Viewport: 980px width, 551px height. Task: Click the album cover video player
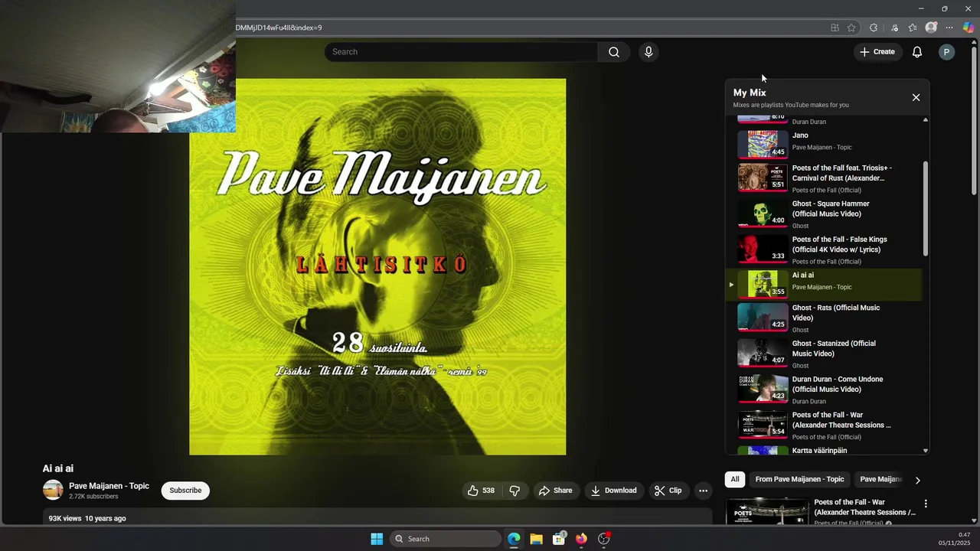click(377, 266)
